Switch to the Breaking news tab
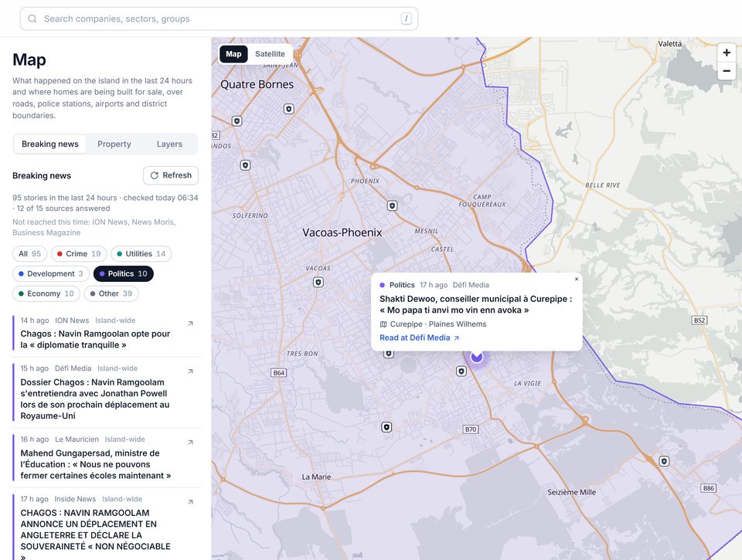The image size is (742, 560). tap(50, 144)
